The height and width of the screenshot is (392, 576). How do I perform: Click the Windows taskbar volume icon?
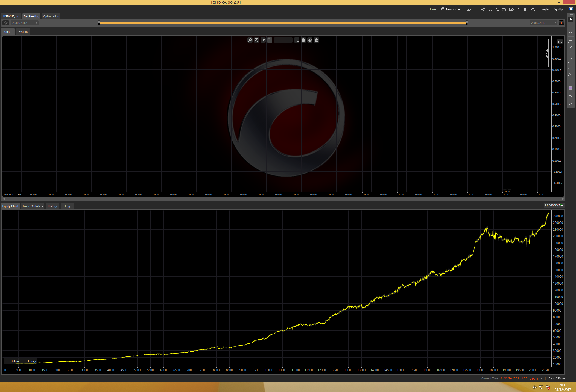[x=534, y=387]
